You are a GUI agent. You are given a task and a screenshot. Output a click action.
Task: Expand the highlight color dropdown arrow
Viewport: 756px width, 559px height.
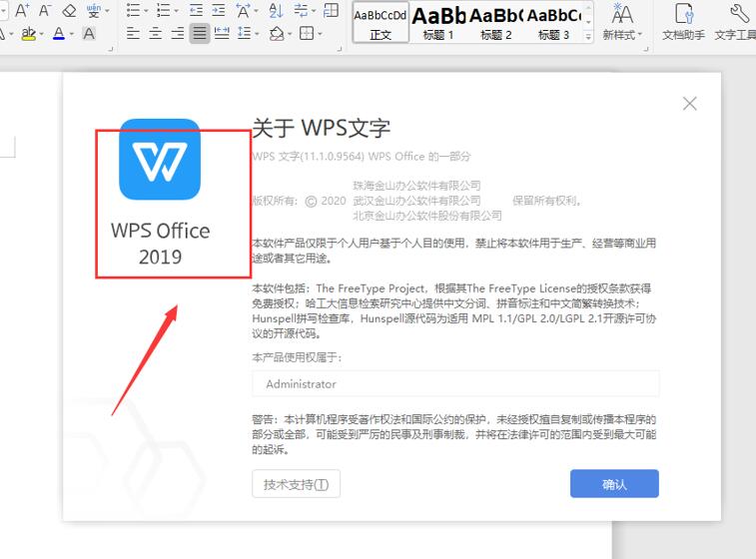[42, 34]
